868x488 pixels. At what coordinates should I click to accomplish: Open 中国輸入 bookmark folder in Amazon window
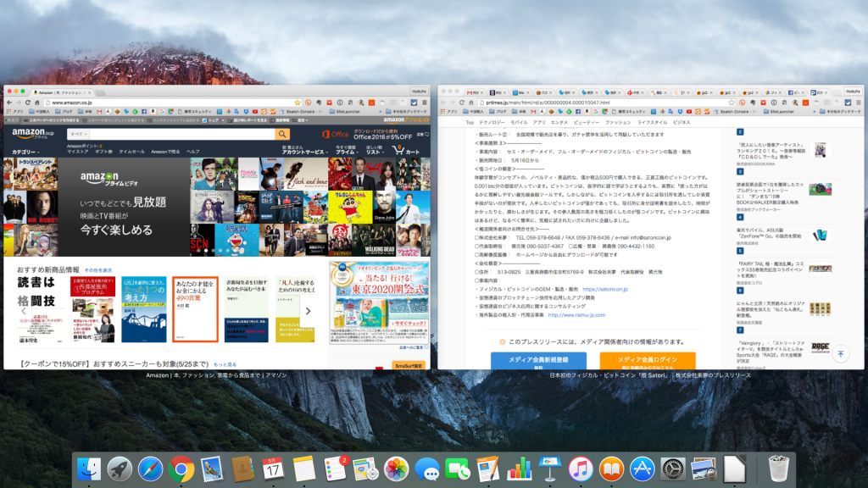(40, 111)
